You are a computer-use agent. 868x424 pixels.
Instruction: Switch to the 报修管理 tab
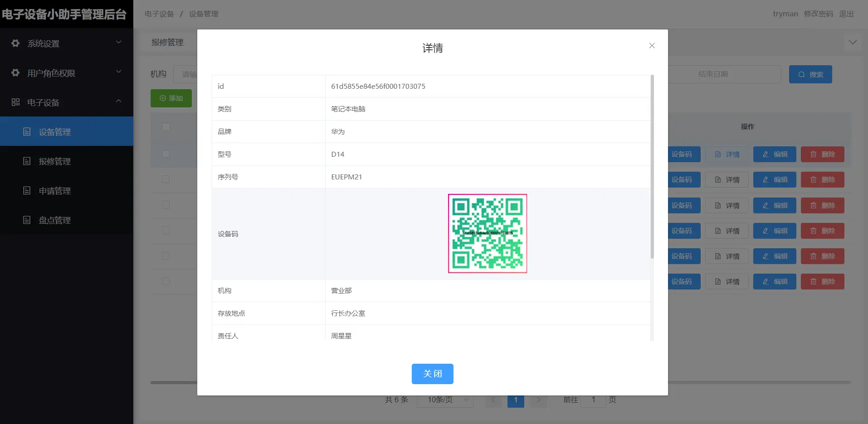pyautogui.click(x=167, y=42)
